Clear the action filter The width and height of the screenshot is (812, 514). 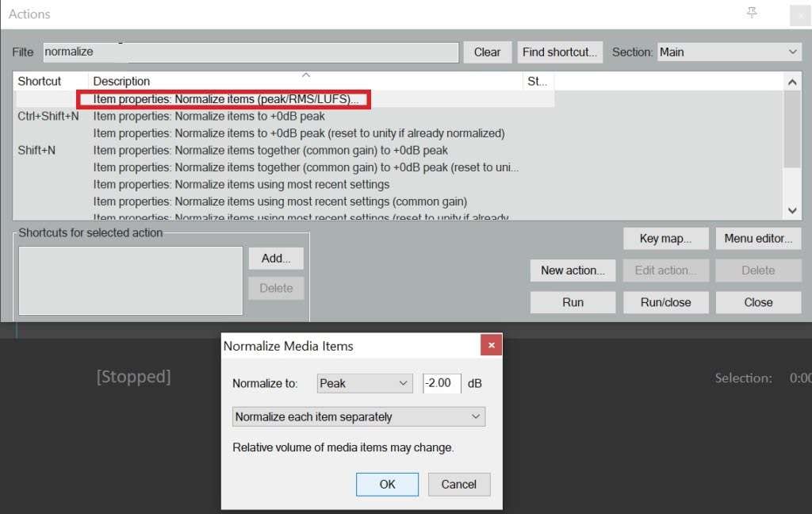point(488,52)
